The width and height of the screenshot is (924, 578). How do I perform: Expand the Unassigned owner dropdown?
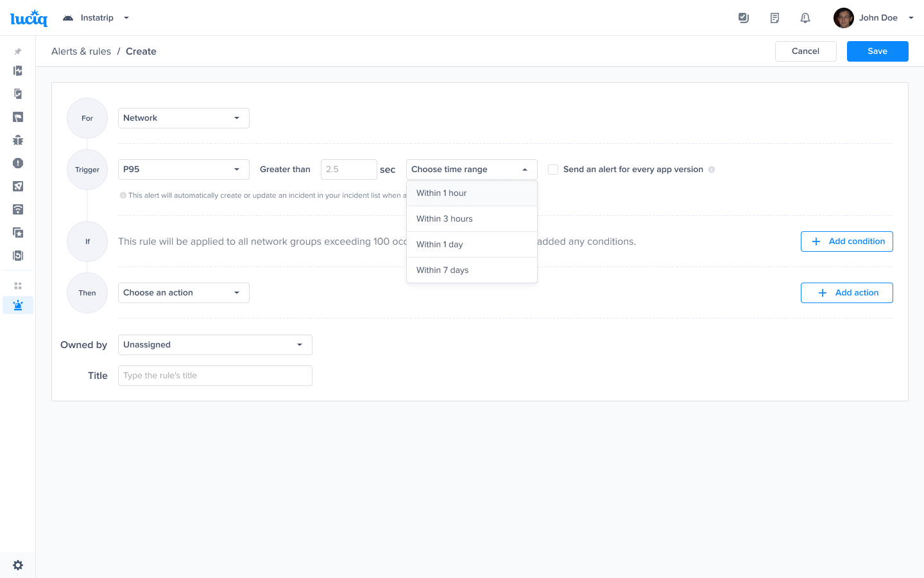(215, 345)
